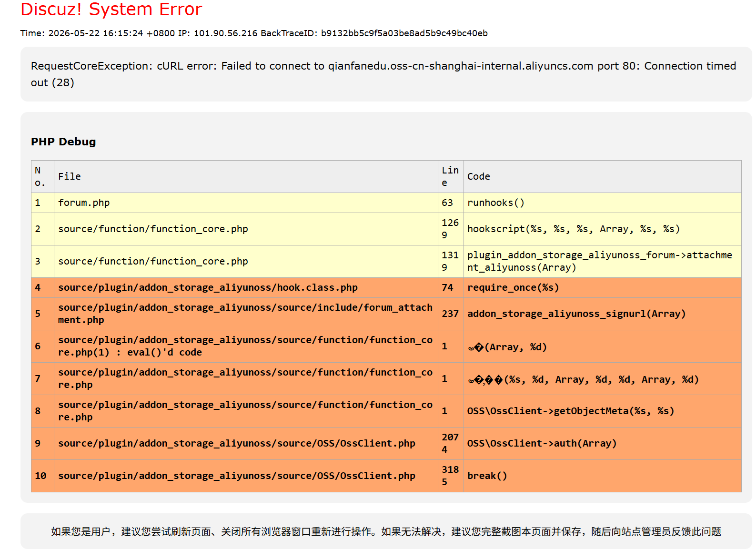The height and width of the screenshot is (550, 756).
Task: Click the function_core.php file cell in row 8
Action: [x=246, y=411]
